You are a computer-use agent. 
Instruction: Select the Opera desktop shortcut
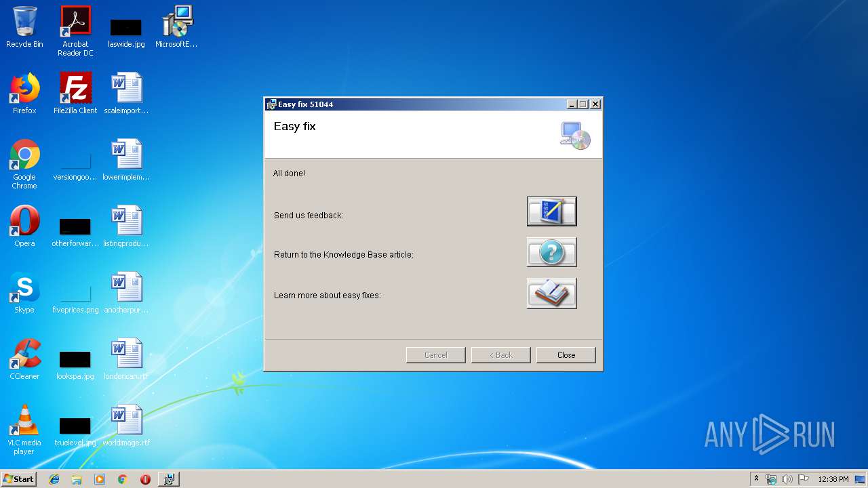point(24,226)
